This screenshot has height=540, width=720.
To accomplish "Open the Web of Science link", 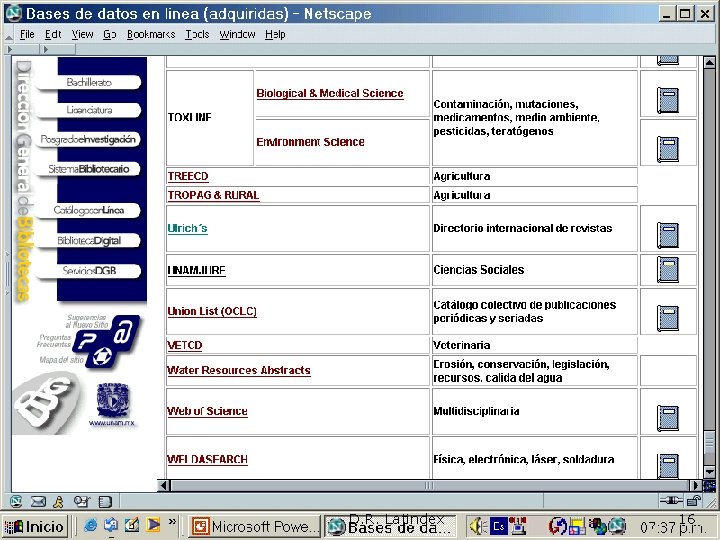I will click(208, 411).
